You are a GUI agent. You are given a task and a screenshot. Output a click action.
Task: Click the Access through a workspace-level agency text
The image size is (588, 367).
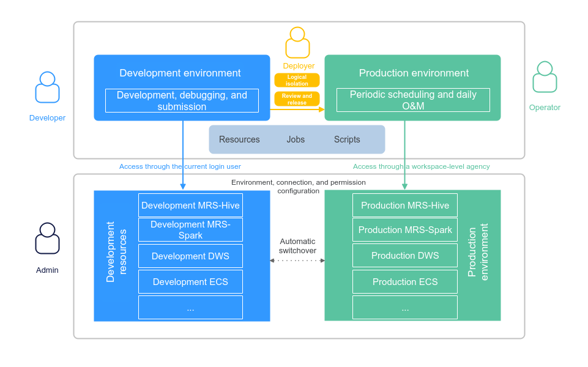click(421, 166)
